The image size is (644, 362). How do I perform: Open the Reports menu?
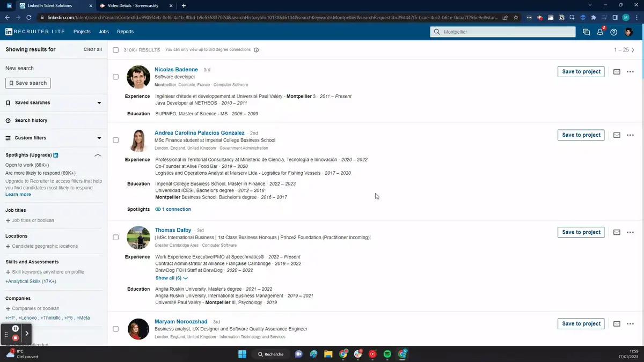click(125, 32)
